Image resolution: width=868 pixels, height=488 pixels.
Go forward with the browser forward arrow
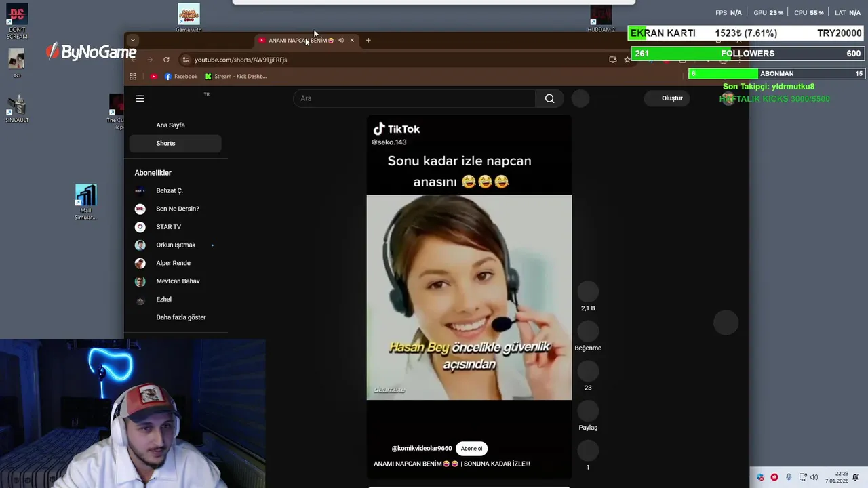pos(150,60)
